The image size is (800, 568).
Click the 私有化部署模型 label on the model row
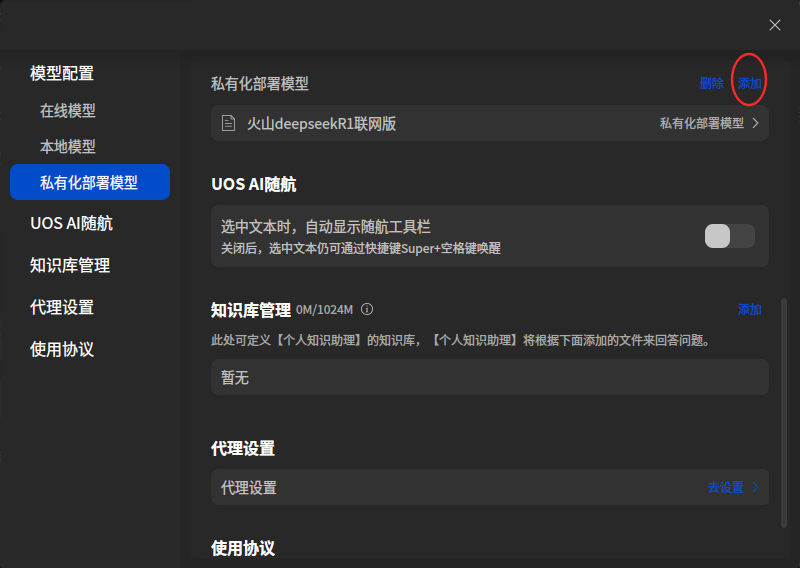coord(702,123)
